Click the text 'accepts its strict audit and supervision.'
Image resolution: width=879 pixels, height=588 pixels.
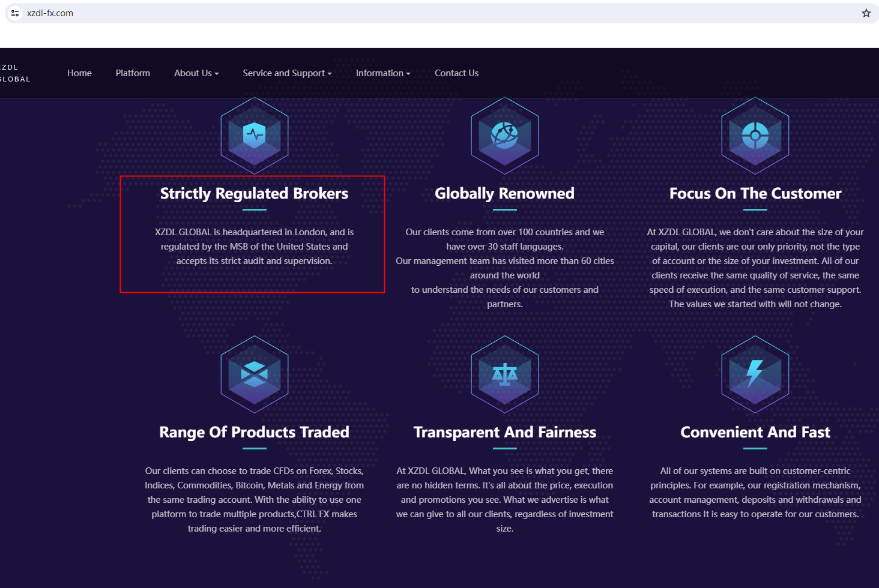pyautogui.click(x=254, y=261)
